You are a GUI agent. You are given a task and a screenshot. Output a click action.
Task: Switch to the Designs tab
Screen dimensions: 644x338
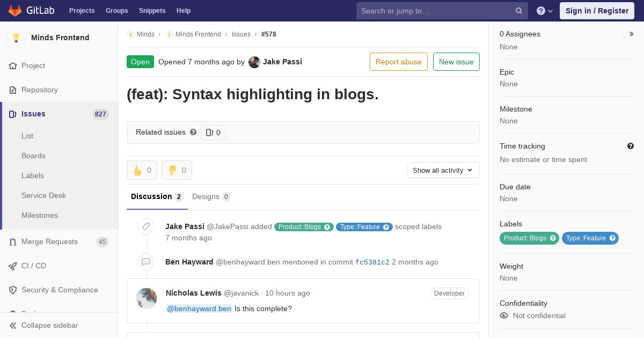tap(211, 197)
